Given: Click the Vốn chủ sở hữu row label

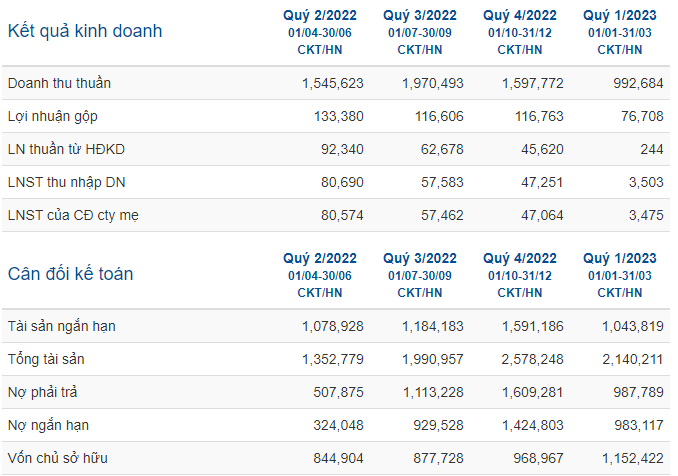Looking at the screenshot, I should (x=58, y=458).
